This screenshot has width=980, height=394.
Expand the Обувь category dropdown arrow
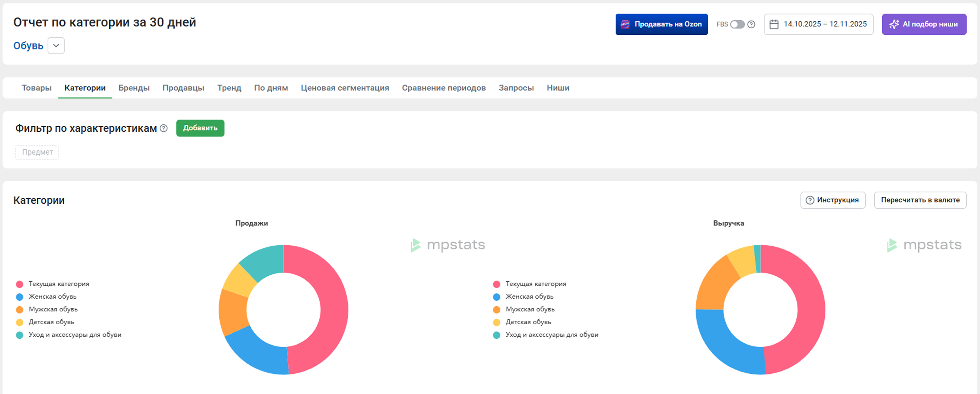point(56,46)
